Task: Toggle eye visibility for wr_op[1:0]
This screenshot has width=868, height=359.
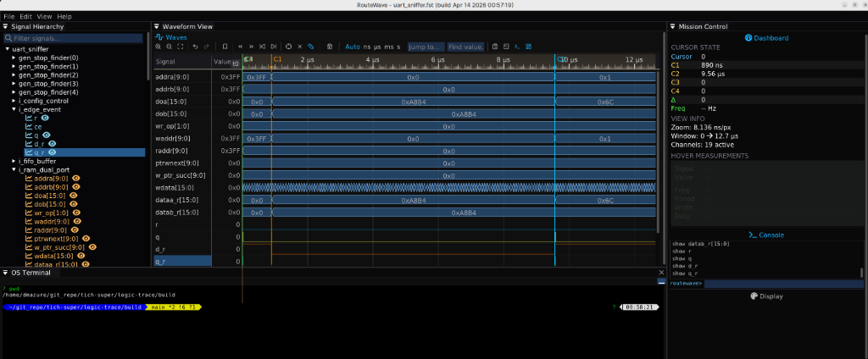Action: point(76,213)
